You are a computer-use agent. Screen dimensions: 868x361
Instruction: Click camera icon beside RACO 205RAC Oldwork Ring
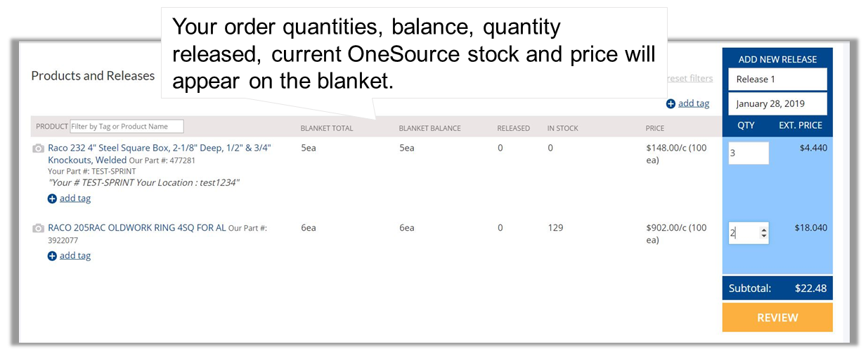[x=39, y=229]
